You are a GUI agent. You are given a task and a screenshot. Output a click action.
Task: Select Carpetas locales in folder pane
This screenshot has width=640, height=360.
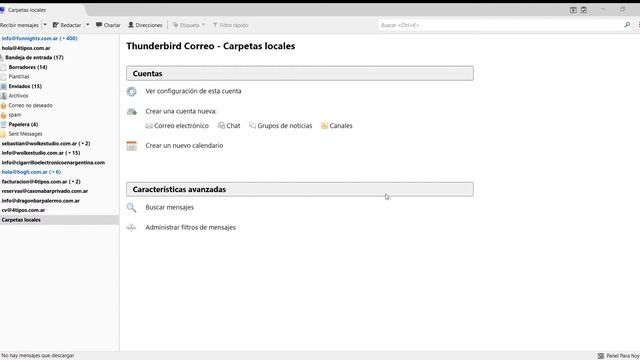(59, 220)
